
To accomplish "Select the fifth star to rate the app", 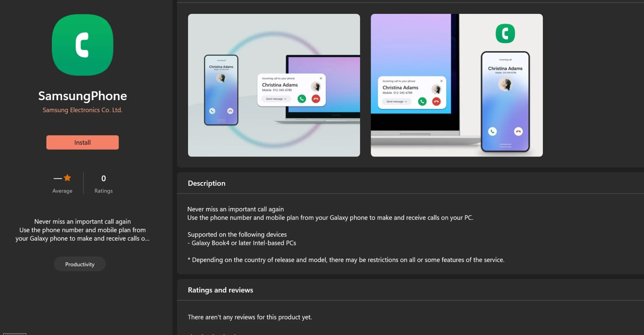I will coord(235,334).
